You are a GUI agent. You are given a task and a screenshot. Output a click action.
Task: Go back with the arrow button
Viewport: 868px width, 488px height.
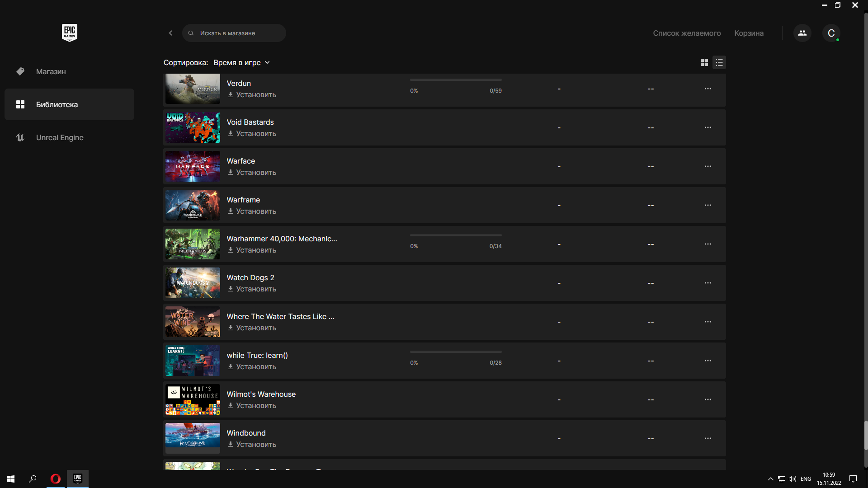(170, 33)
